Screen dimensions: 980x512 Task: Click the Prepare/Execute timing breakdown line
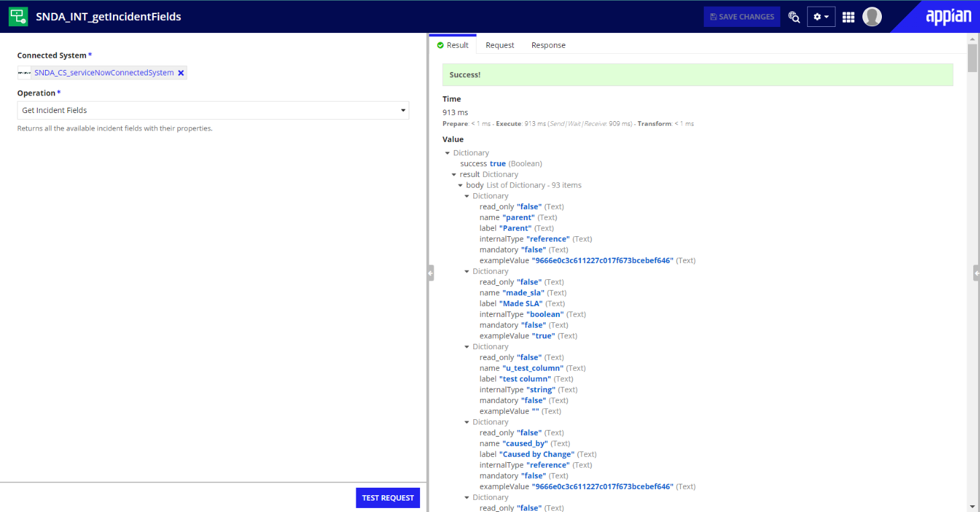click(568, 124)
